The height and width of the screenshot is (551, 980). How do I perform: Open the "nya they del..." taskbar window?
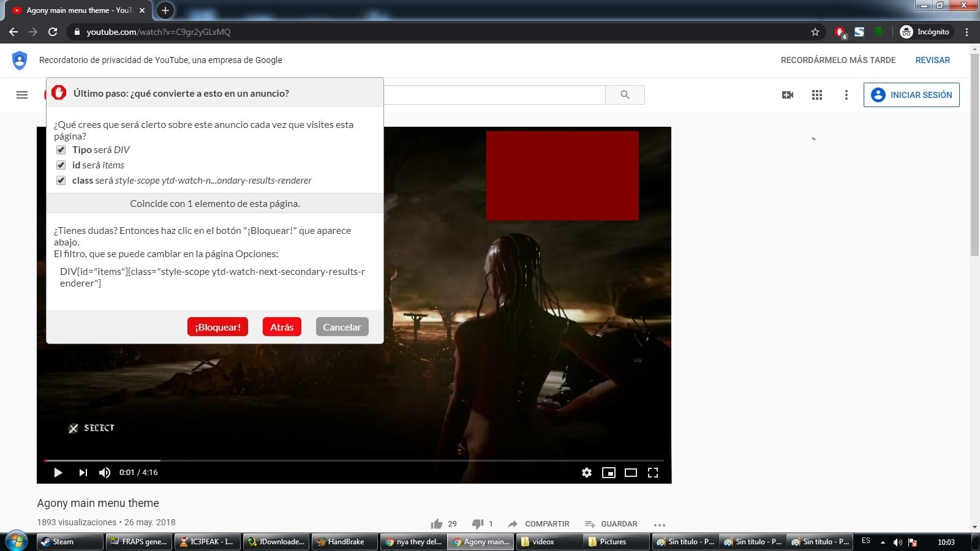pyautogui.click(x=413, y=542)
